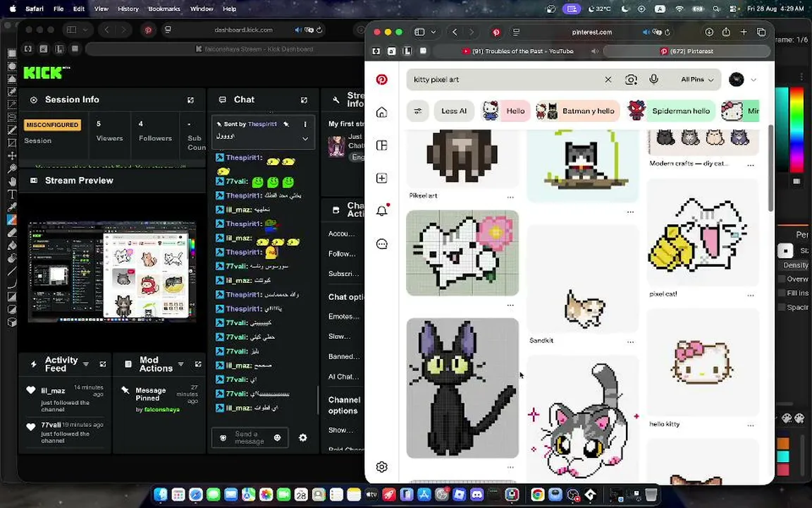Select the 'Spiderman hello' suggestion chip
The image size is (812, 508).
point(670,111)
